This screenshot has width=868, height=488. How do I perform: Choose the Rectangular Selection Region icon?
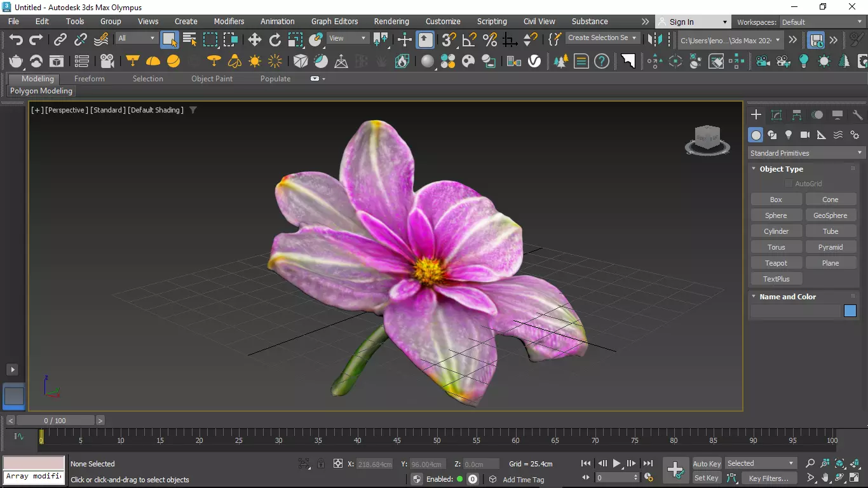pos(210,40)
